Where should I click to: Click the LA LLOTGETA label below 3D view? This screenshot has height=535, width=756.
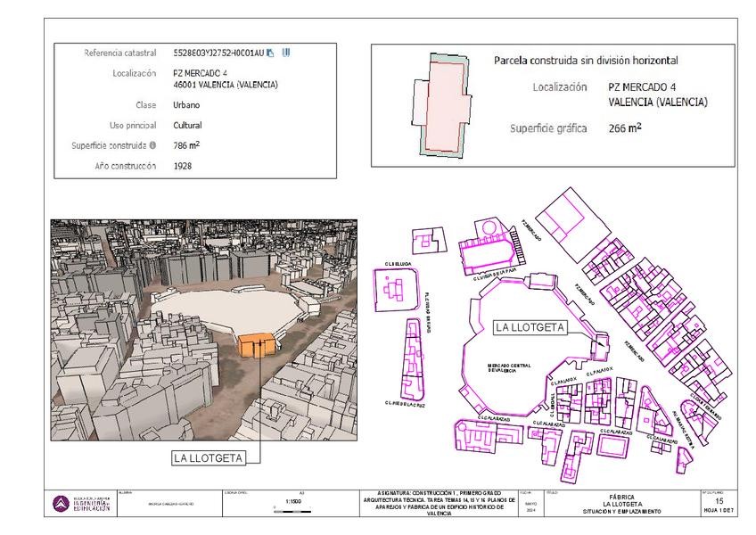[x=209, y=458]
